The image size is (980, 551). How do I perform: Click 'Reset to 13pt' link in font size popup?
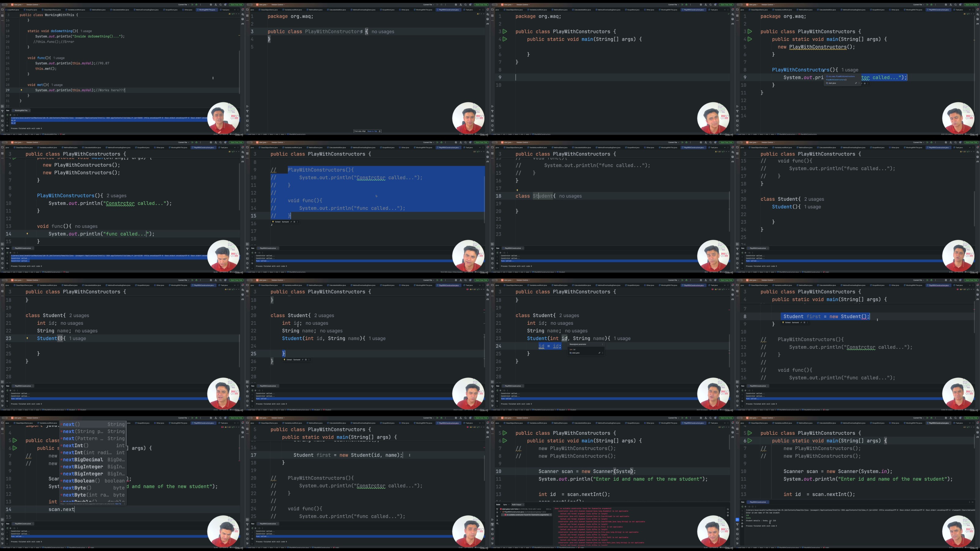(372, 131)
